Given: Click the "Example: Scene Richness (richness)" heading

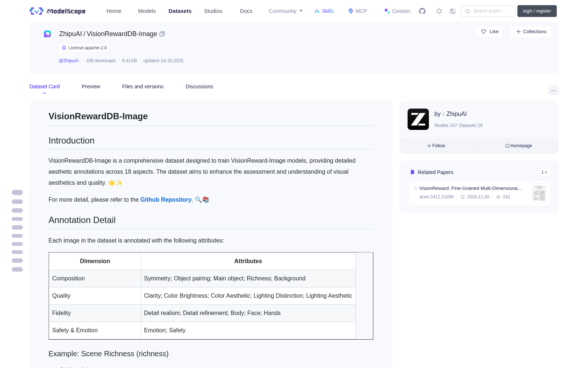Looking at the screenshot, I should tap(108, 354).
